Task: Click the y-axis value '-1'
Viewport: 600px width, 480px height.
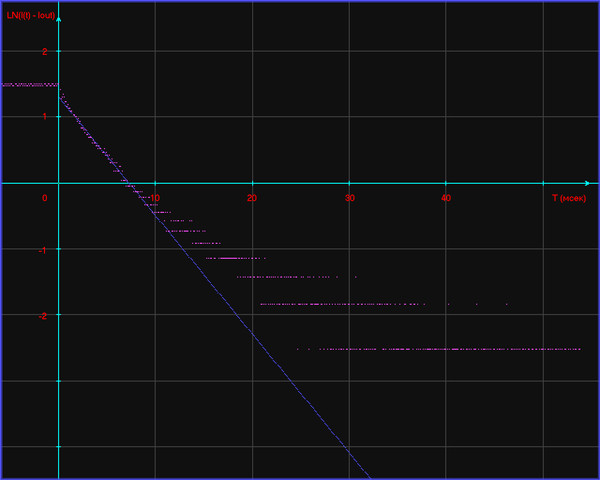Action: pos(42,250)
